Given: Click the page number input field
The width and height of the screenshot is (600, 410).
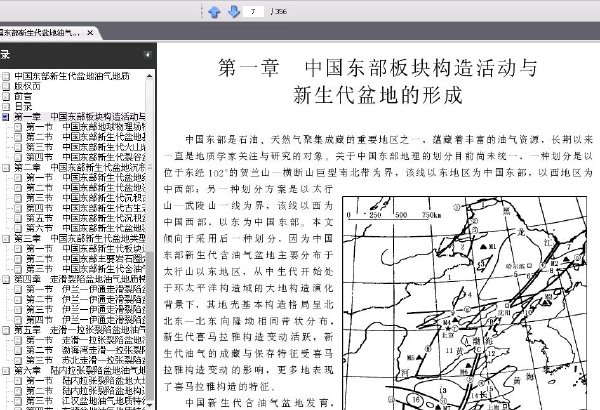Looking at the screenshot, I should tap(253, 11).
